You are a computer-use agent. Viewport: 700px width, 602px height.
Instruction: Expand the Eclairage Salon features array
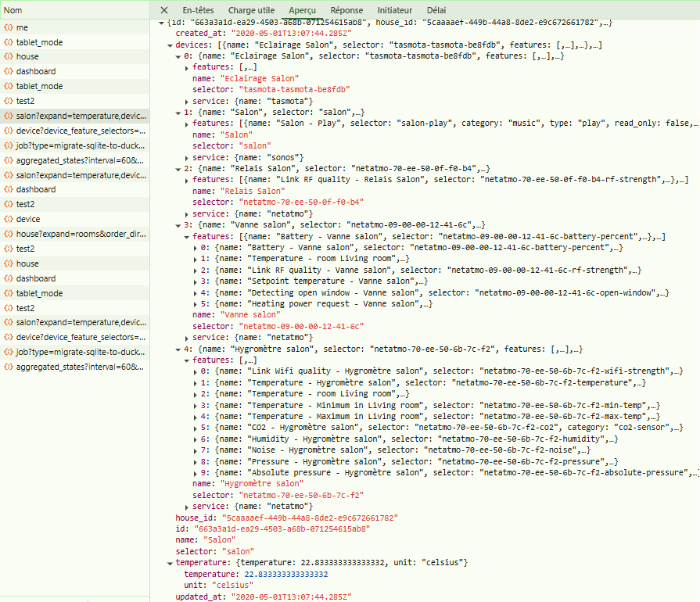point(187,68)
